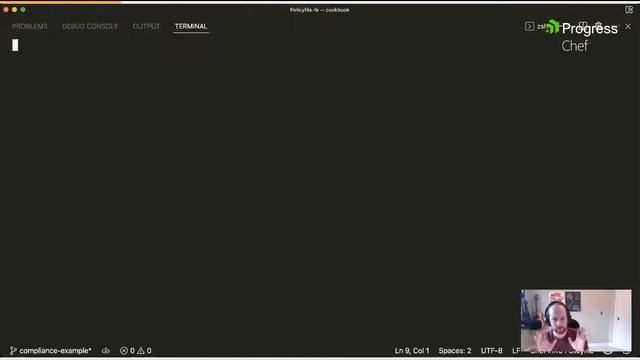Click the webcam presenter video thumbnail
This screenshot has height=360, width=640.
pyautogui.click(x=576, y=320)
